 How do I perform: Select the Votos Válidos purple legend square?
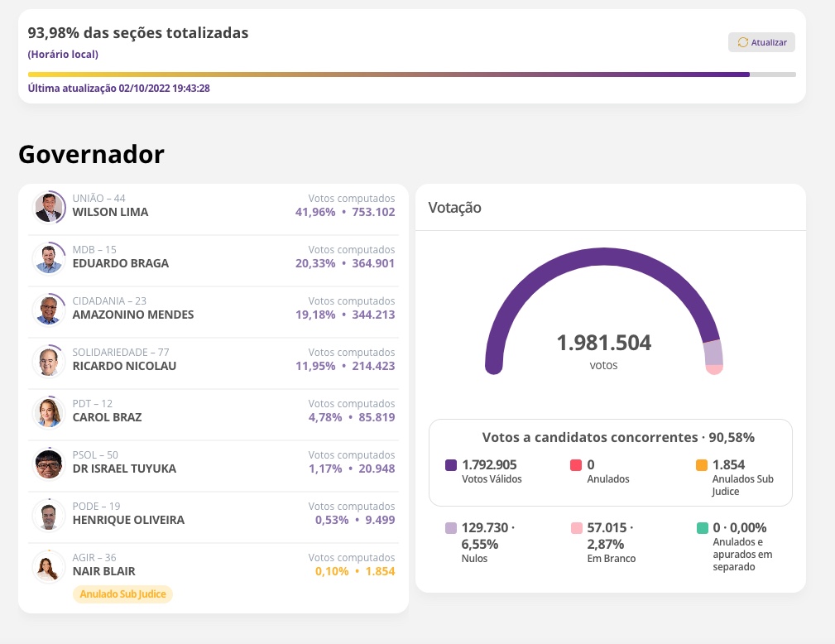click(x=450, y=464)
